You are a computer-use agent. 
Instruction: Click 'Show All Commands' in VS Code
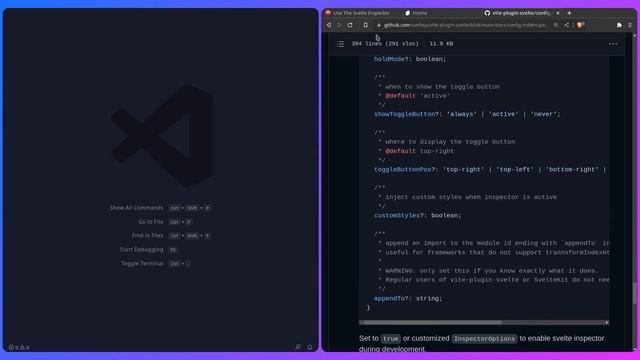point(136,208)
